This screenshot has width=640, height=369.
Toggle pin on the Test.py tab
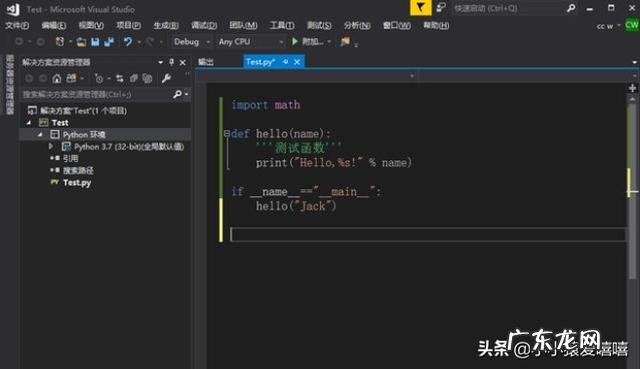[x=286, y=62]
